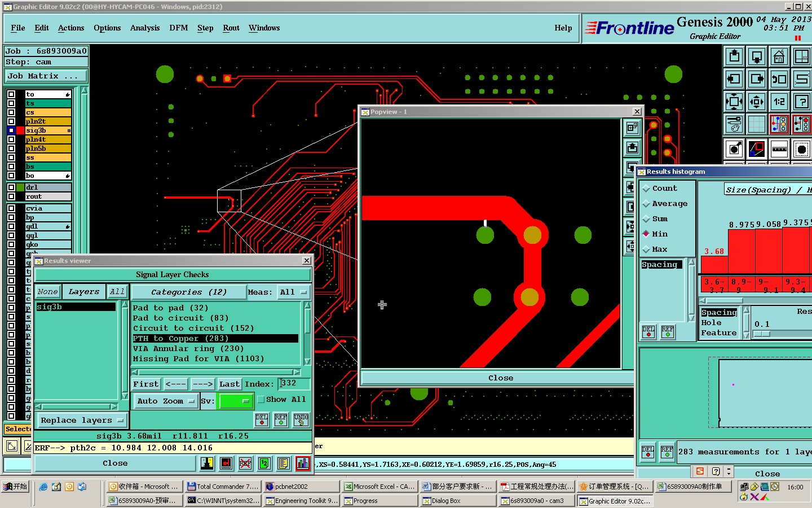Click the pan down icon in main toolbar
This screenshot has width=812, height=508.
pyautogui.click(x=757, y=56)
